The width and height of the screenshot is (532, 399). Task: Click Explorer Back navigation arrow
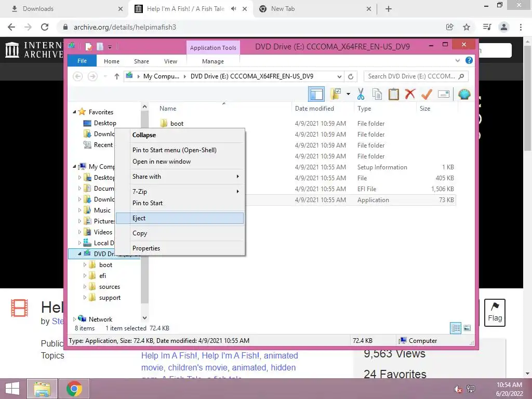[x=78, y=77]
